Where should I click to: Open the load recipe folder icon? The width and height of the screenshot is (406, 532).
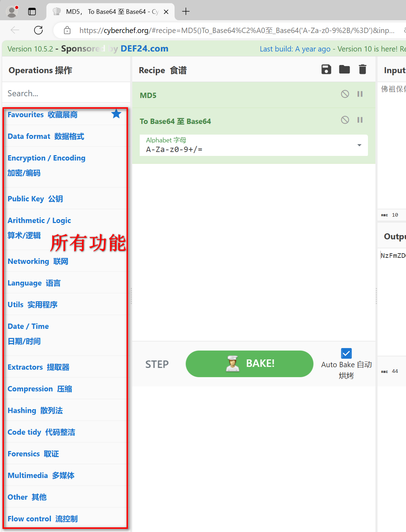[344, 70]
